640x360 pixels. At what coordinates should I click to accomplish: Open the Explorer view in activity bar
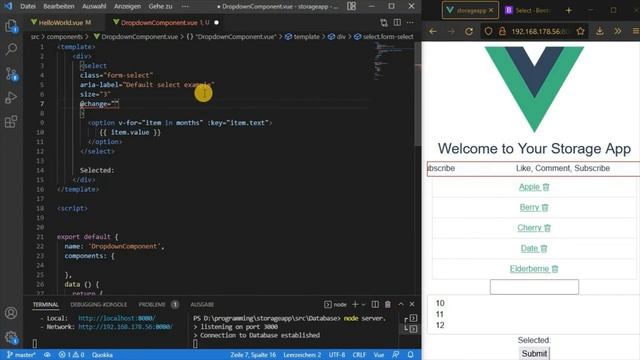(x=11, y=27)
